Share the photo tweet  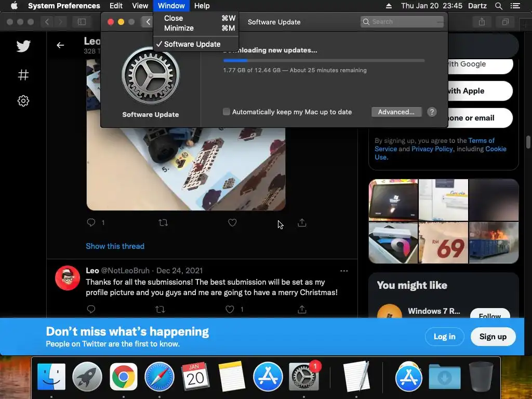tap(302, 222)
